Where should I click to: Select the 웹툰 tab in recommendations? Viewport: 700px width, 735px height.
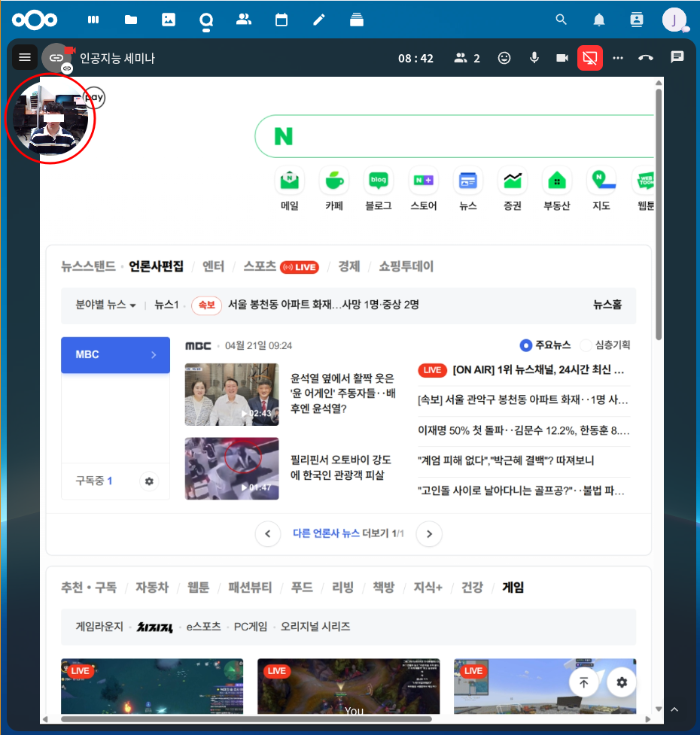click(199, 588)
